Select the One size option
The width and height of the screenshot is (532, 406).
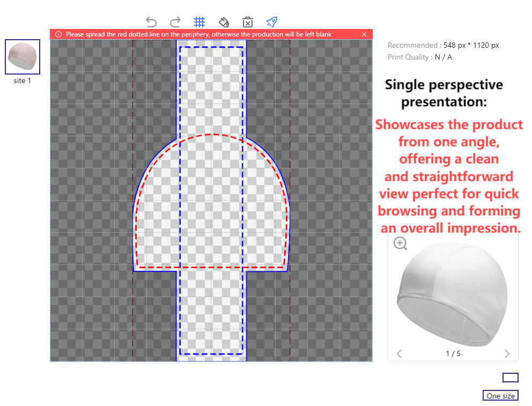[x=500, y=396]
